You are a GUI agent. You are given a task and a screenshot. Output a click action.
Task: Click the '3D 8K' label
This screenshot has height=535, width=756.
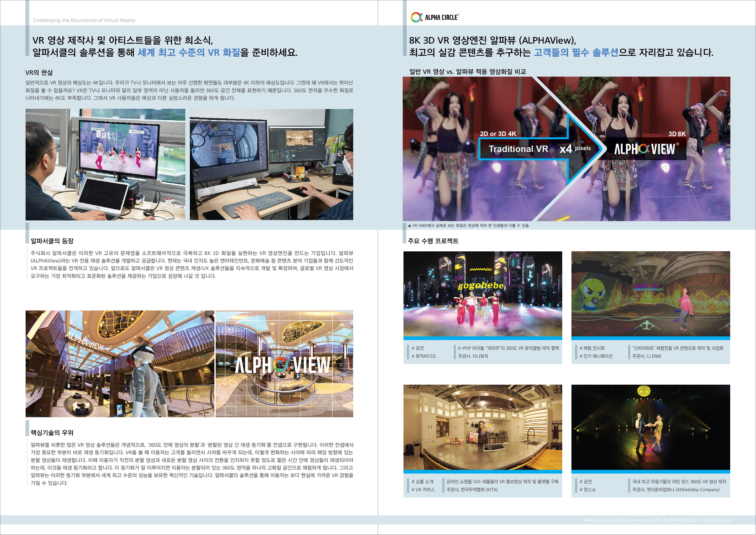point(677,134)
